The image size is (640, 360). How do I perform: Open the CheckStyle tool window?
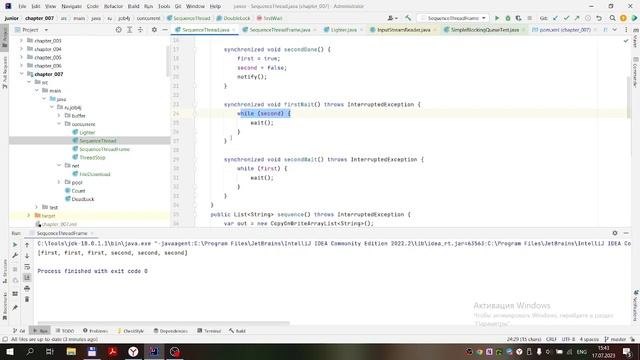(x=131, y=331)
